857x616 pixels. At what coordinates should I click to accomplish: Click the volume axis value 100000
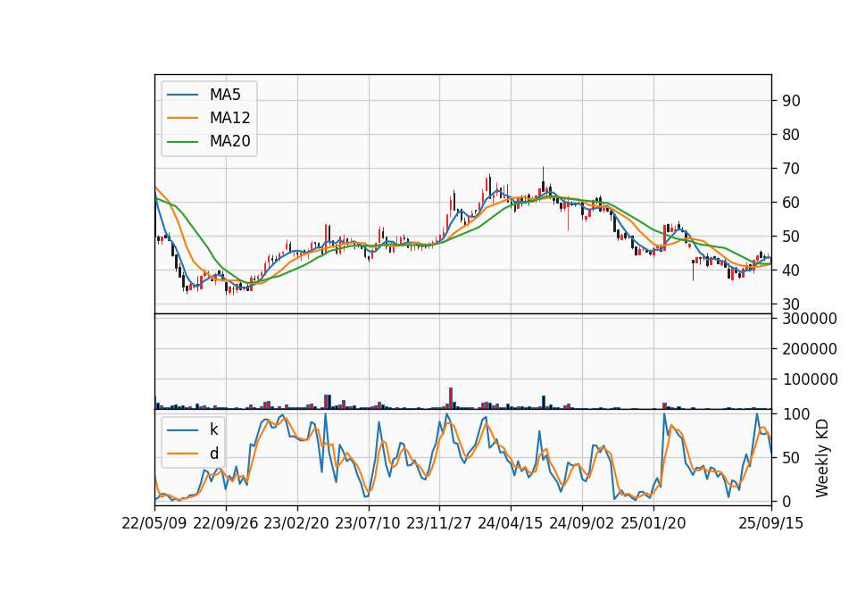pos(810,379)
